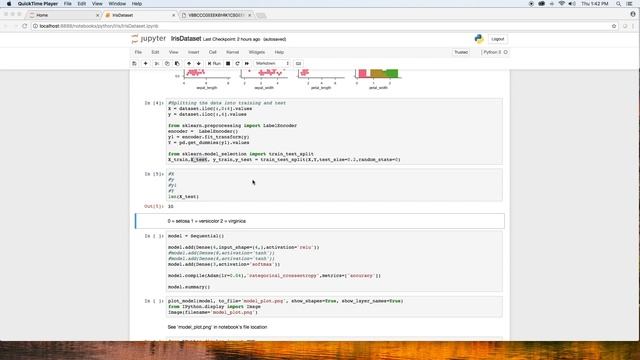Screen dimensions: 640x360
Task: Insert cell below with plus icon
Action: 145,64
